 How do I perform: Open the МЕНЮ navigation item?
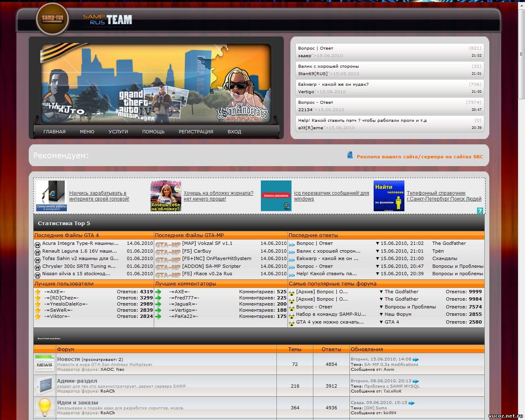coord(87,132)
